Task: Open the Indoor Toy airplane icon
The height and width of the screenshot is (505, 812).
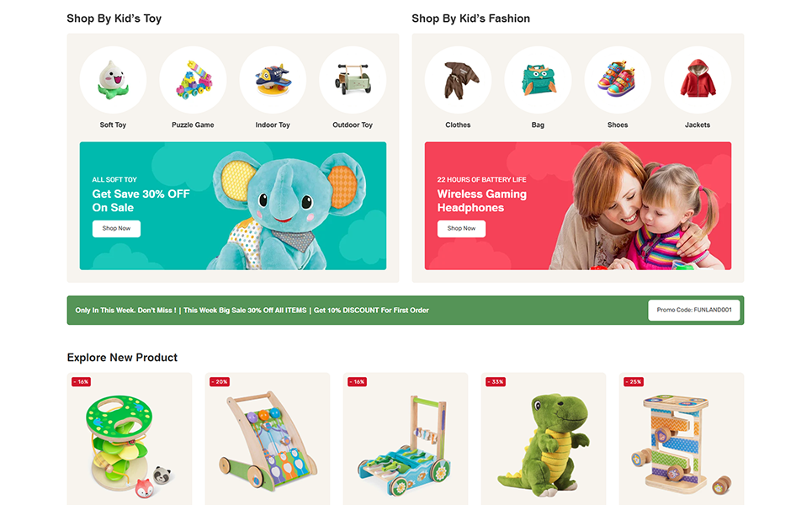Action: point(273,80)
